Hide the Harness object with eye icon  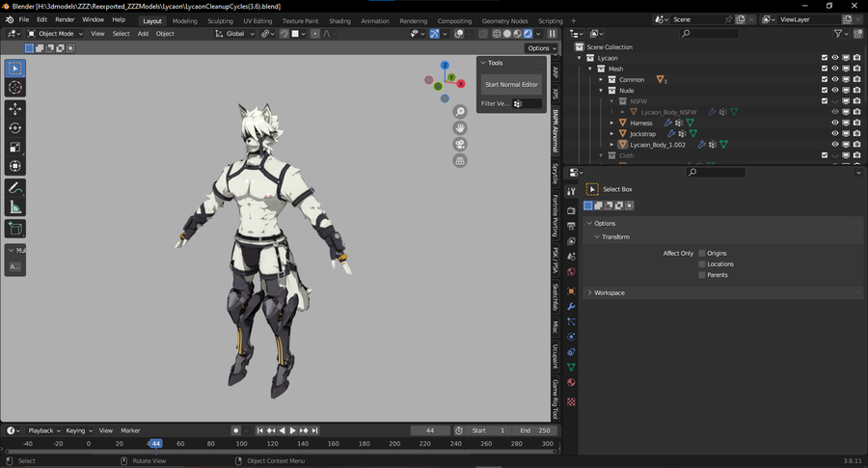(x=835, y=123)
